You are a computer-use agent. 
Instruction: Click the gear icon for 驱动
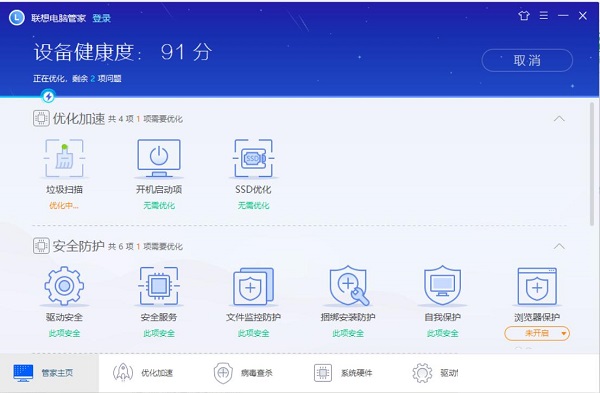coord(422,373)
